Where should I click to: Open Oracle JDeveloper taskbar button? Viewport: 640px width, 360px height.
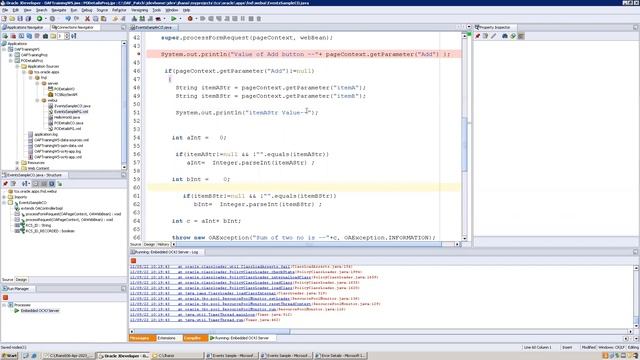(x=123, y=356)
